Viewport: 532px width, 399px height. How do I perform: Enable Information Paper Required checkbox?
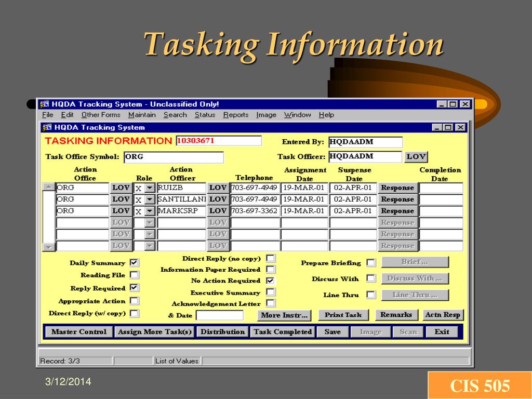pos(270,270)
